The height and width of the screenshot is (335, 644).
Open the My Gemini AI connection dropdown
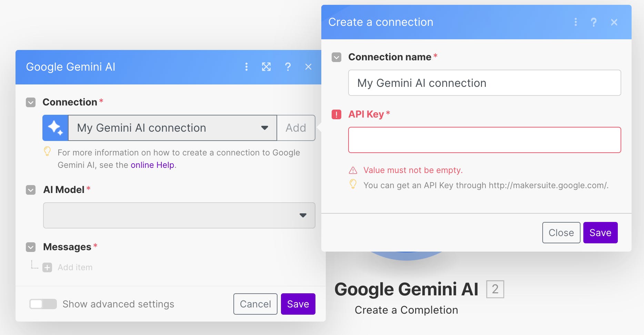(172, 128)
